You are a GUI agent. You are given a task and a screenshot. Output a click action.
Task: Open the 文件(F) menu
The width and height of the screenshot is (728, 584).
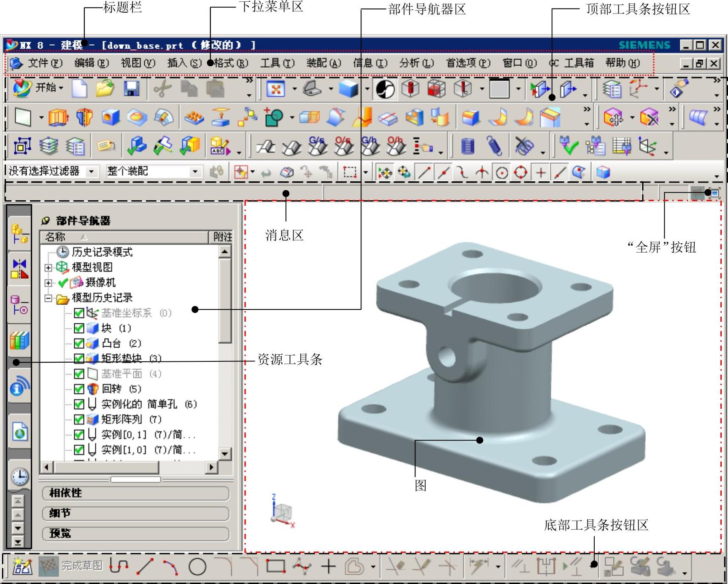pyautogui.click(x=45, y=63)
